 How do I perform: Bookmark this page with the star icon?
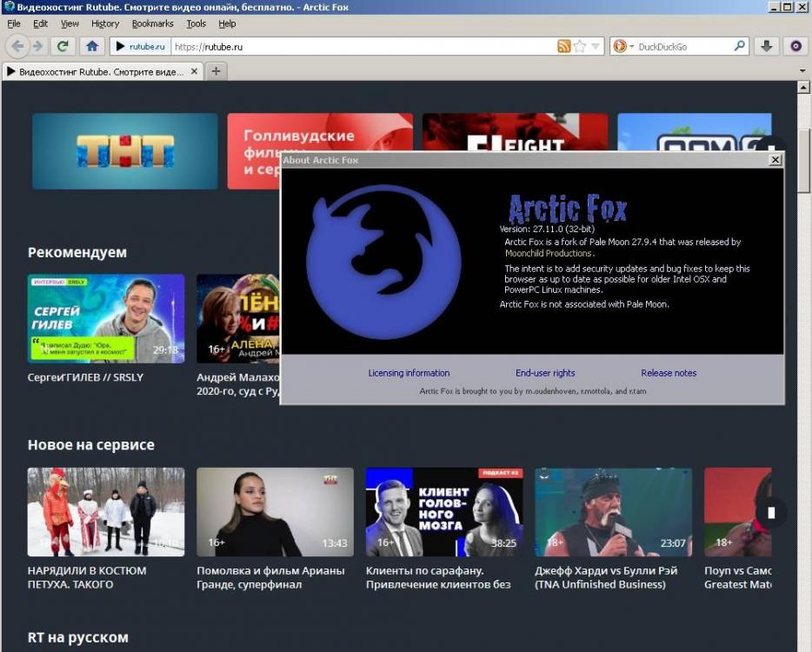tap(580, 46)
